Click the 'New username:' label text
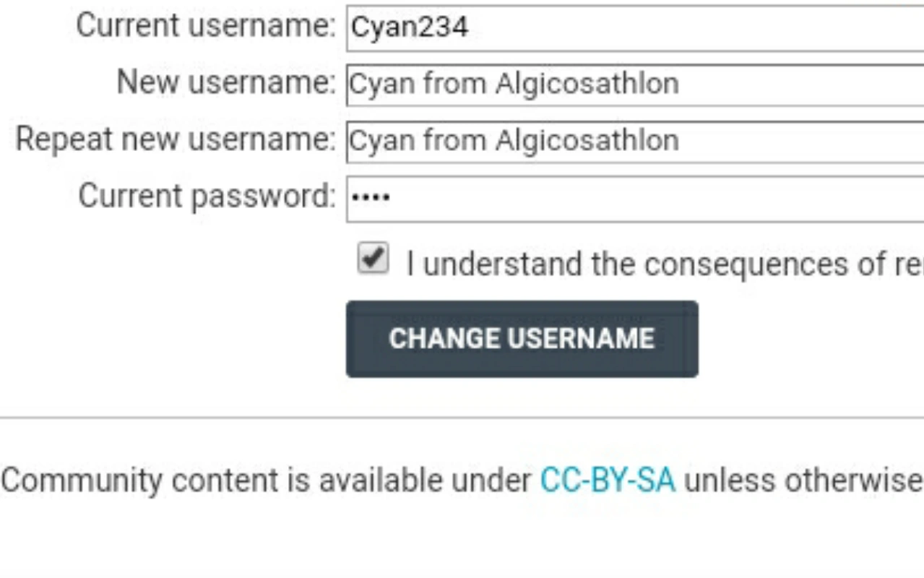Screen dimensions: 924x578 226,82
